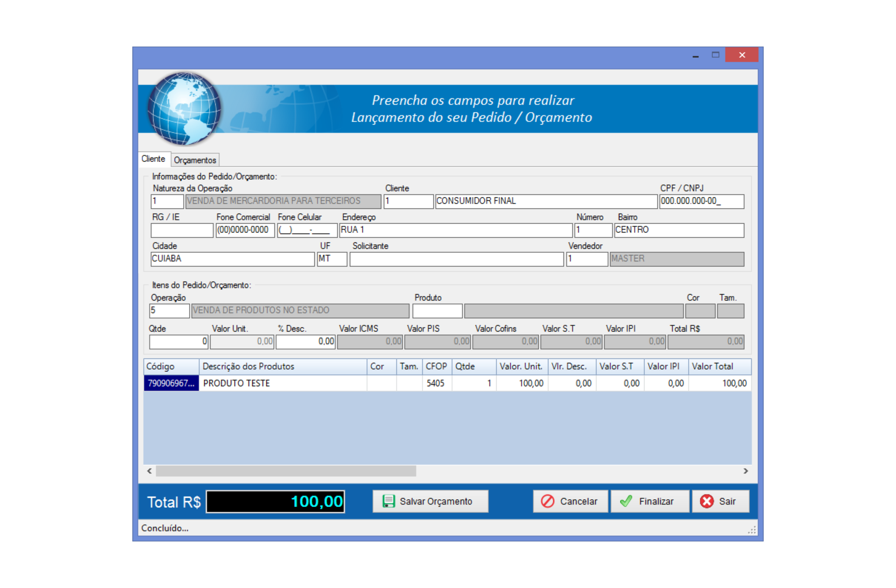
Task: Edit the CONSUMIDOR FINAL client name field
Action: click(x=546, y=201)
